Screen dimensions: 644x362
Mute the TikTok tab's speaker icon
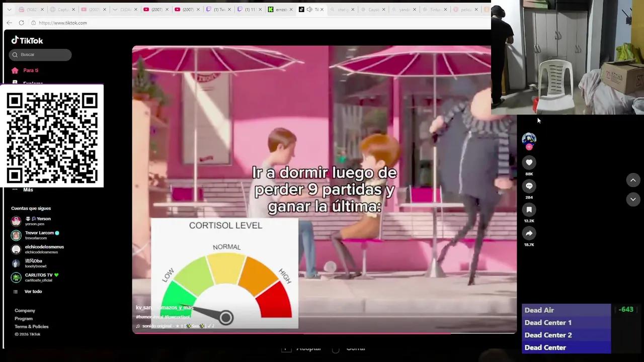(309, 10)
